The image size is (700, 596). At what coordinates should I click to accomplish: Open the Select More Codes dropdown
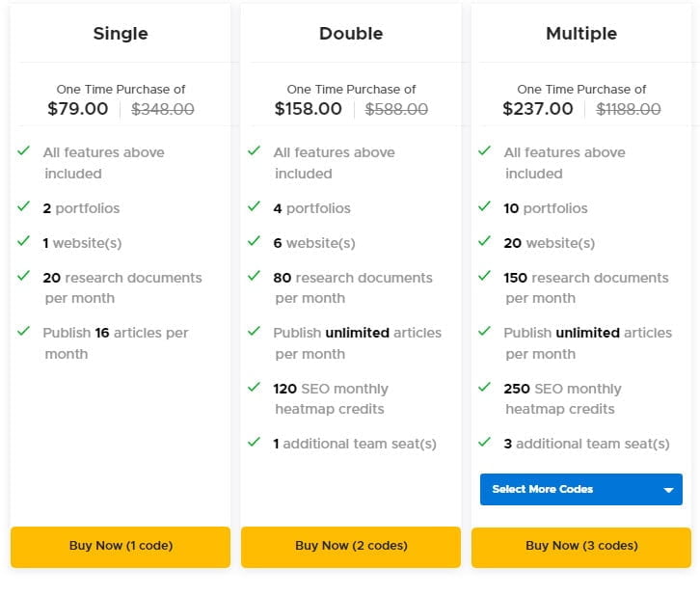tap(580, 489)
